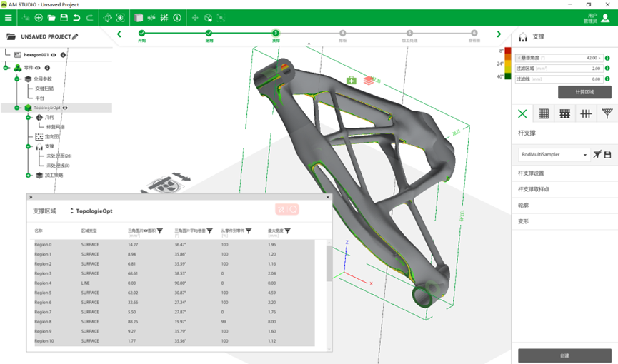This screenshot has width=618, height=364.
Task: Open 杆支撑取样点 section
Action: click(564, 189)
